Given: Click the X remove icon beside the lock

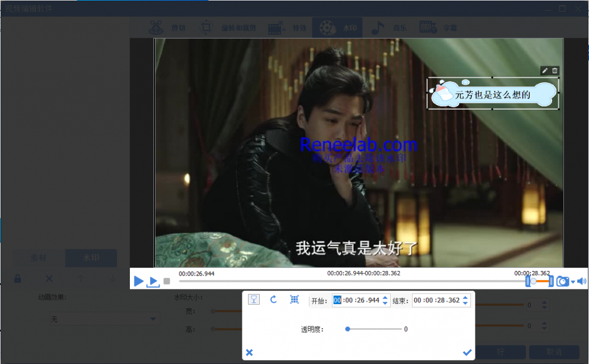Looking at the screenshot, I should 49,279.
